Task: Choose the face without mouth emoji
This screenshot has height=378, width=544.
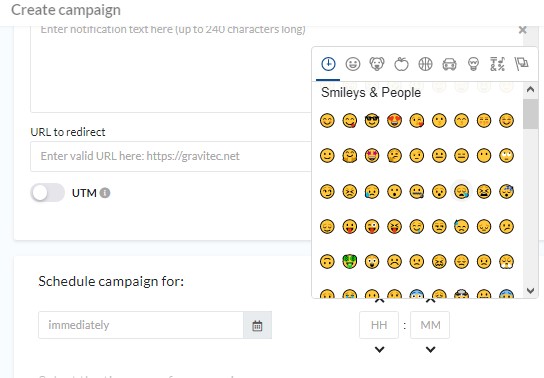Action: point(484,156)
